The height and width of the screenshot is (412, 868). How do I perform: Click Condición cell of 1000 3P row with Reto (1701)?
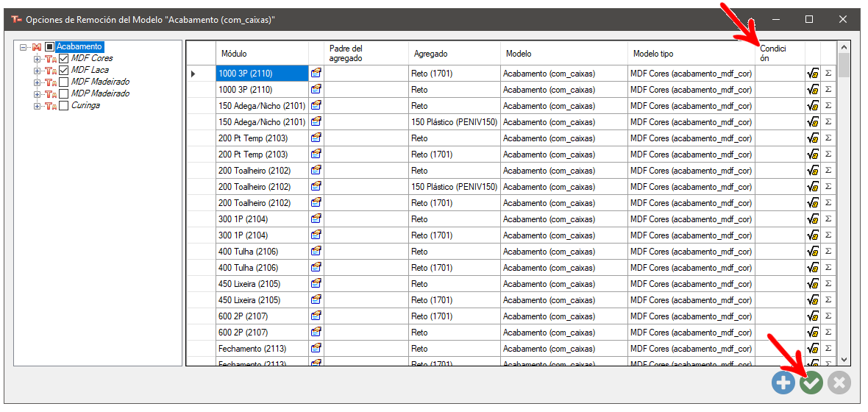pos(780,73)
